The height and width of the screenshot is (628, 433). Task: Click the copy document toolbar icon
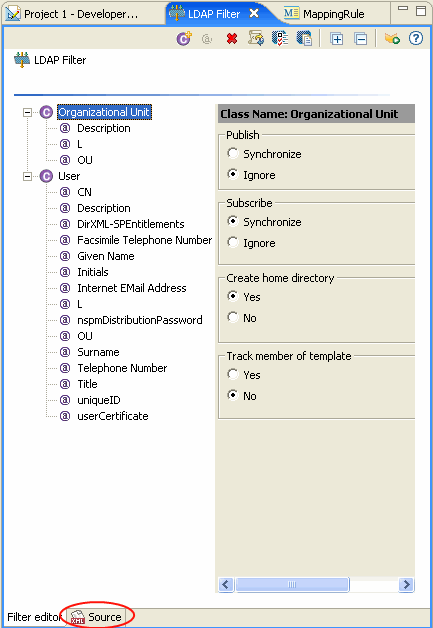(304, 38)
